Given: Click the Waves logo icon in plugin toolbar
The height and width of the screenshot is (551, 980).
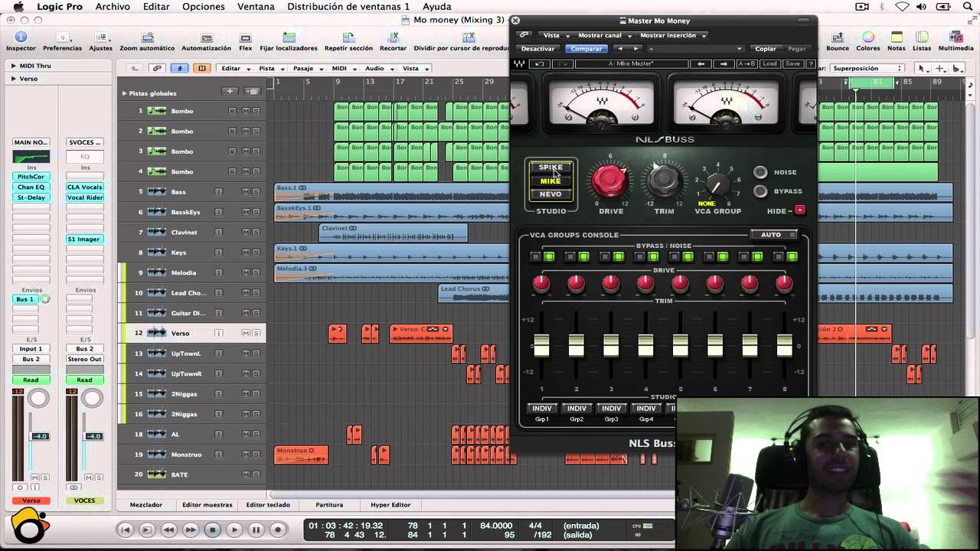Looking at the screenshot, I should (520, 64).
